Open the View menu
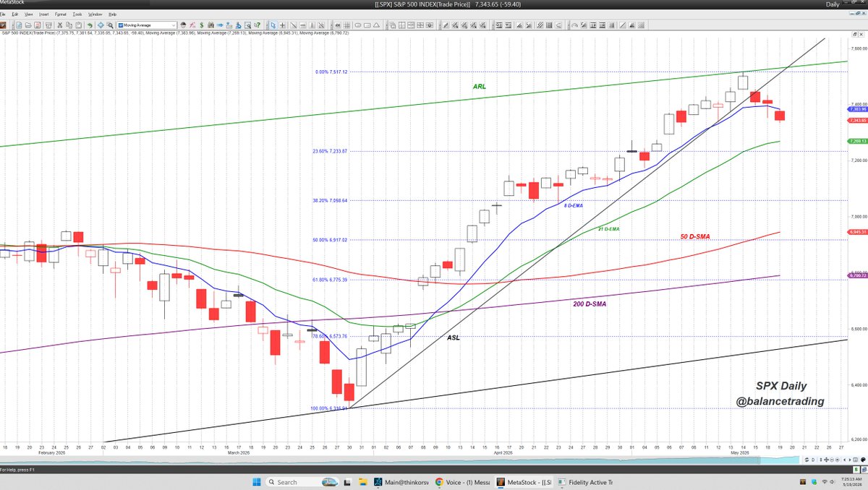The height and width of the screenshot is (490, 868). pos(28,14)
